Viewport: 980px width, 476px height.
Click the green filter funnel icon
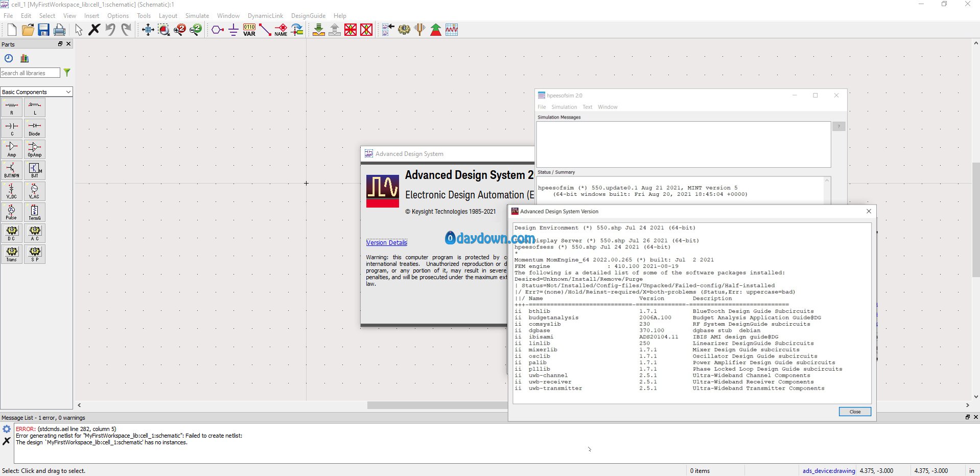67,73
